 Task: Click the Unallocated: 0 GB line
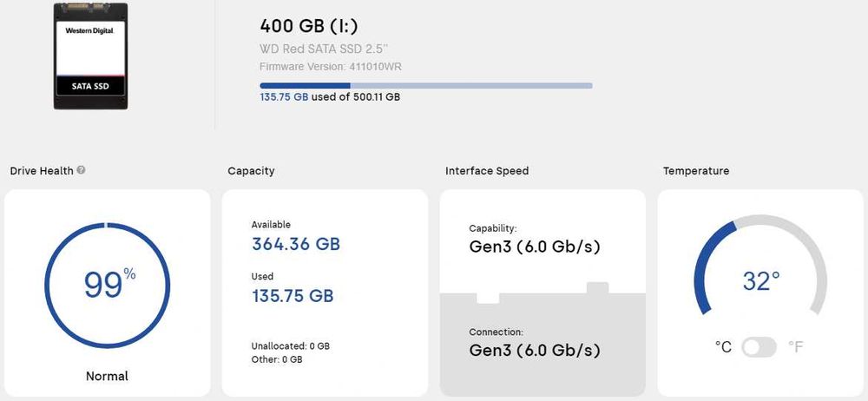pyautogui.click(x=291, y=346)
